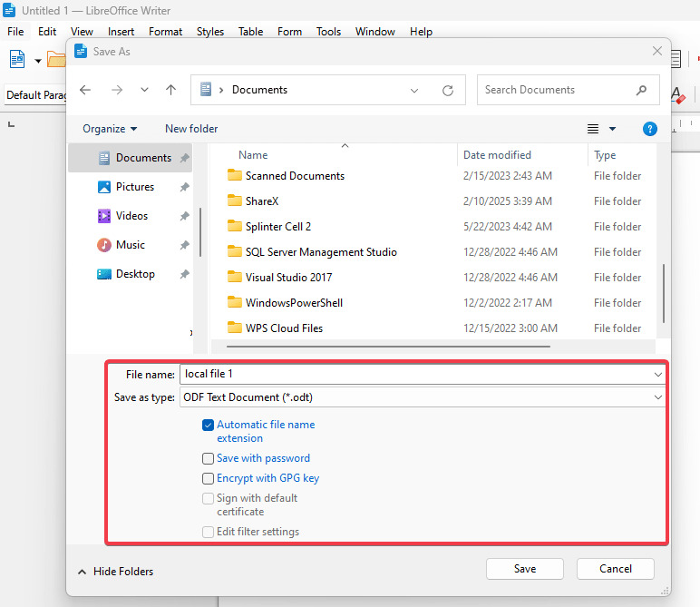The height and width of the screenshot is (607, 700).
Task: Open help with the blue question mark icon
Action: (x=649, y=129)
